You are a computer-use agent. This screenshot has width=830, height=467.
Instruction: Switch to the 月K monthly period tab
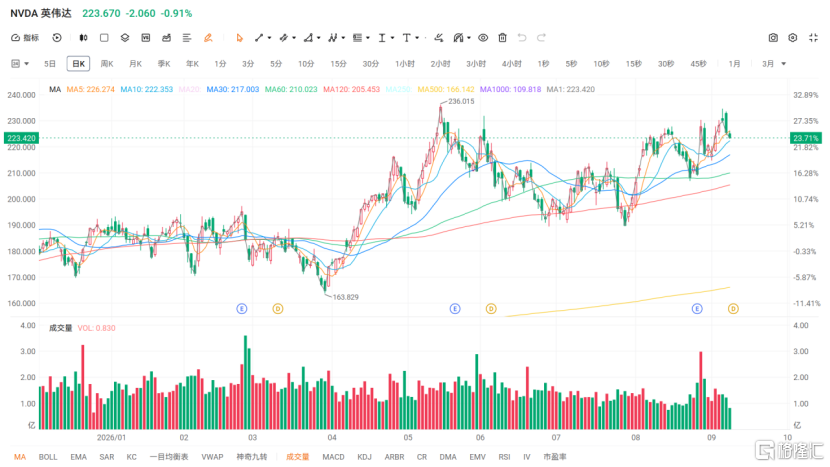pos(136,64)
